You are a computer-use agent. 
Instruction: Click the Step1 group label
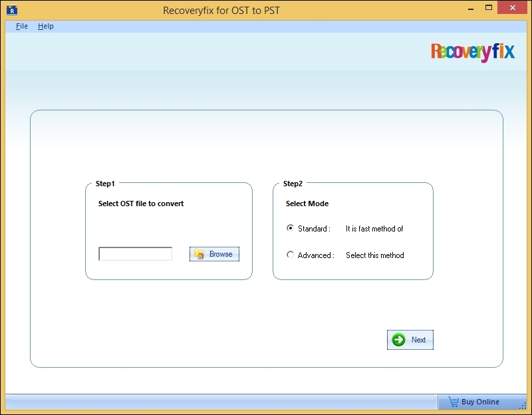[x=105, y=184]
